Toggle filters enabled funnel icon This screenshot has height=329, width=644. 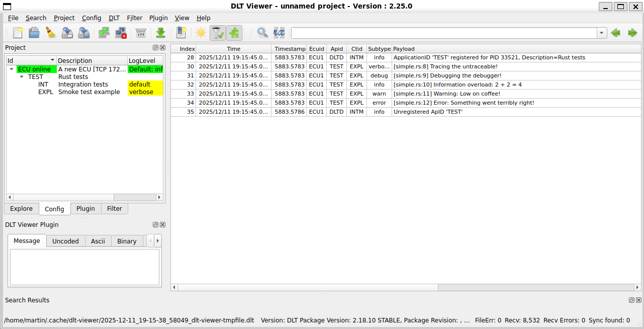[218, 33]
